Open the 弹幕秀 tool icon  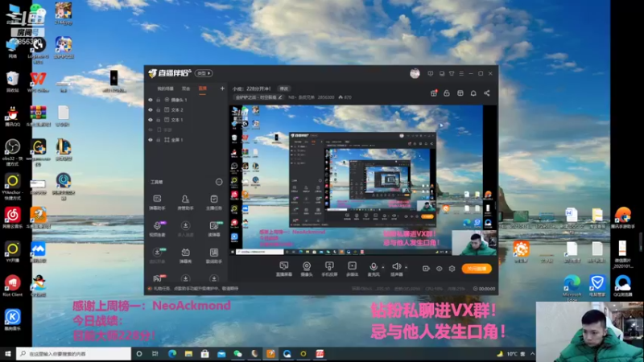186,255
